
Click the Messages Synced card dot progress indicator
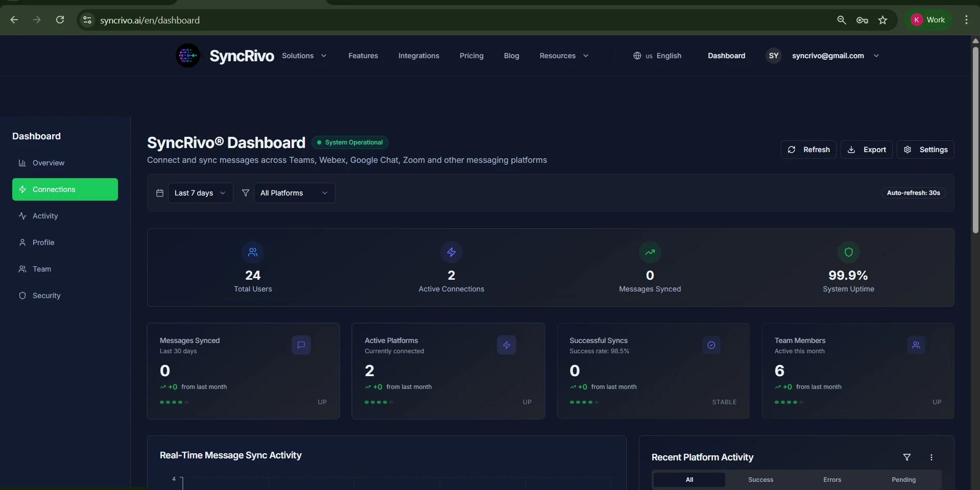pos(174,402)
